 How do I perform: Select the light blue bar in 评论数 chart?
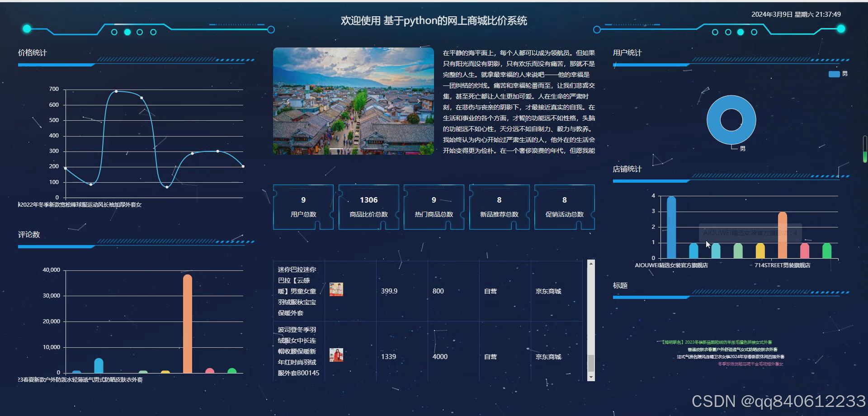pos(99,366)
